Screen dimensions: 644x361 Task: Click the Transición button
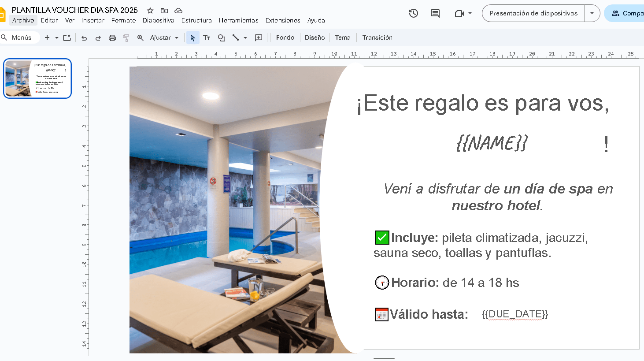(378, 37)
